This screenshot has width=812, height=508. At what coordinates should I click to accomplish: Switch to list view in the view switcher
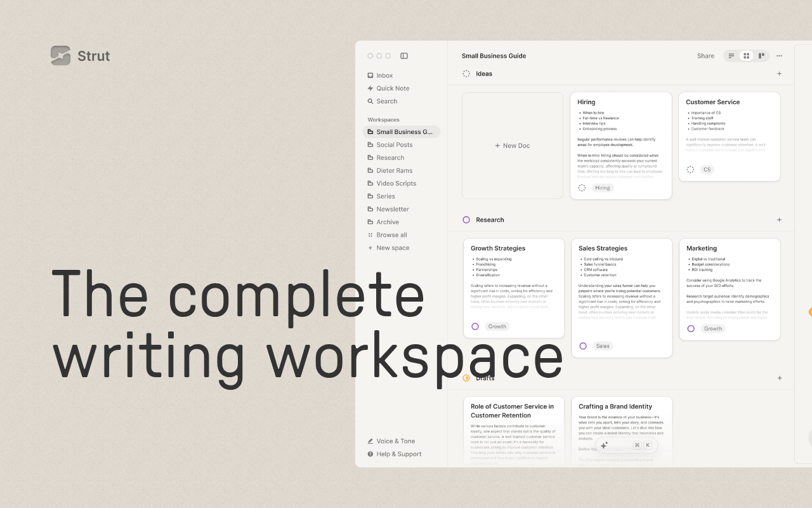tap(731, 55)
